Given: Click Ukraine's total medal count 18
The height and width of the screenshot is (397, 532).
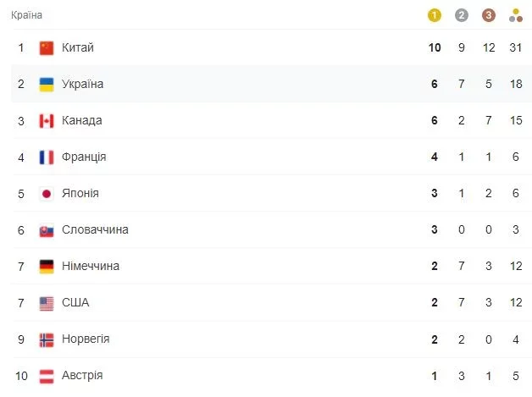Looking at the screenshot, I should point(516,84).
